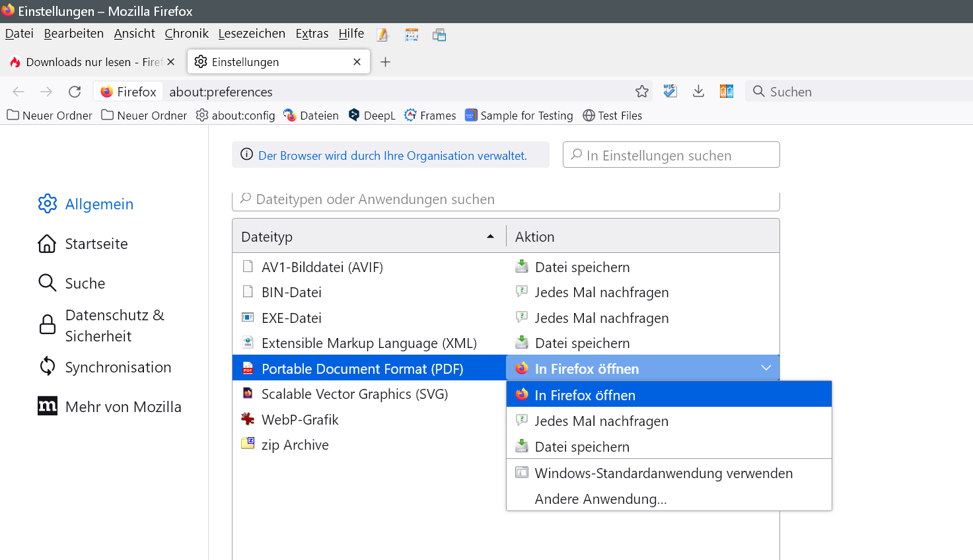This screenshot has width=973, height=560.
Task: Open the Lesezeichen menu
Action: click(252, 34)
